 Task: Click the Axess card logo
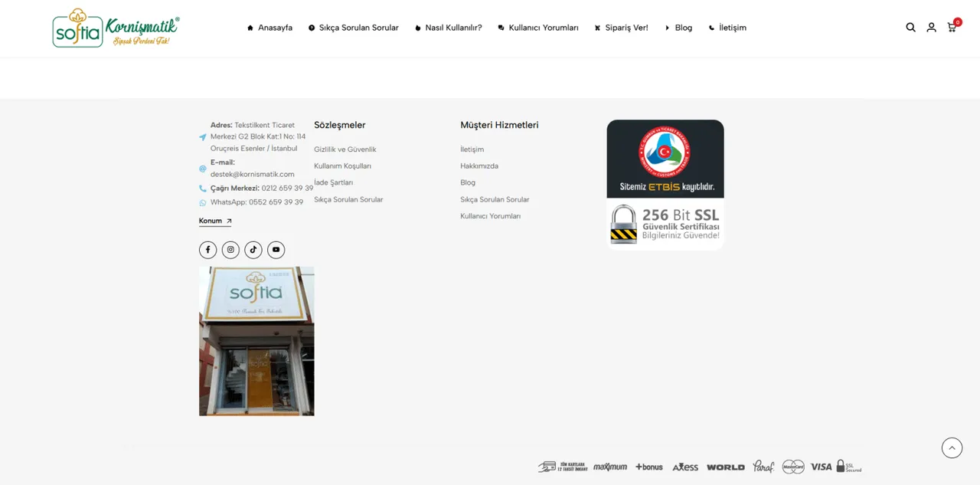pyautogui.click(x=685, y=467)
